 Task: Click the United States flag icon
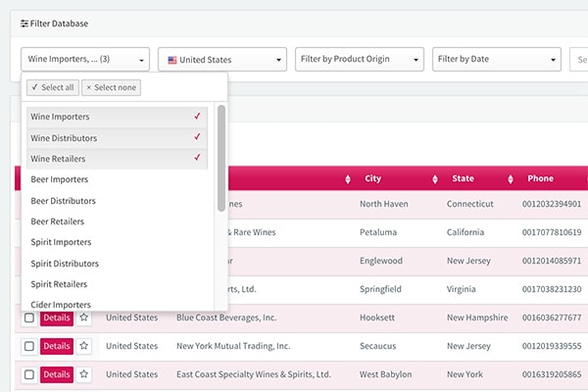pyautogui.click(x=172, y=60)
